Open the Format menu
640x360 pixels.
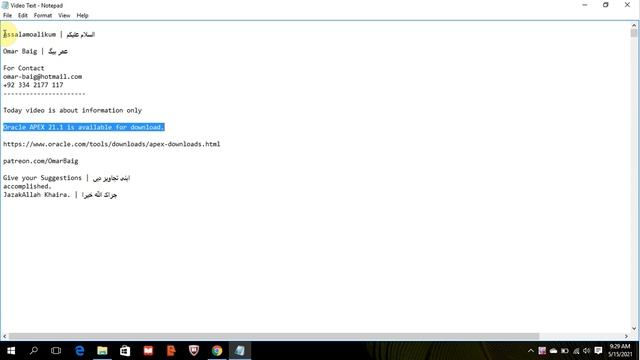coord(43,16)
